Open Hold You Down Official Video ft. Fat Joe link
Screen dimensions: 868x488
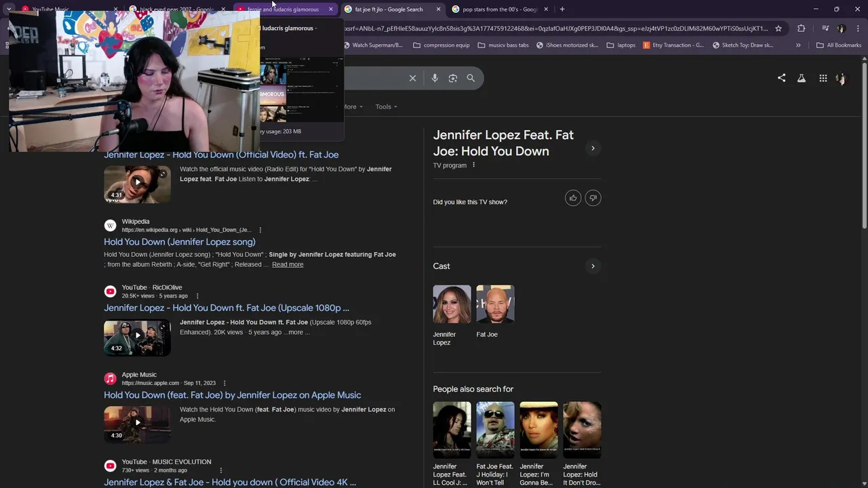pos(221,155)
